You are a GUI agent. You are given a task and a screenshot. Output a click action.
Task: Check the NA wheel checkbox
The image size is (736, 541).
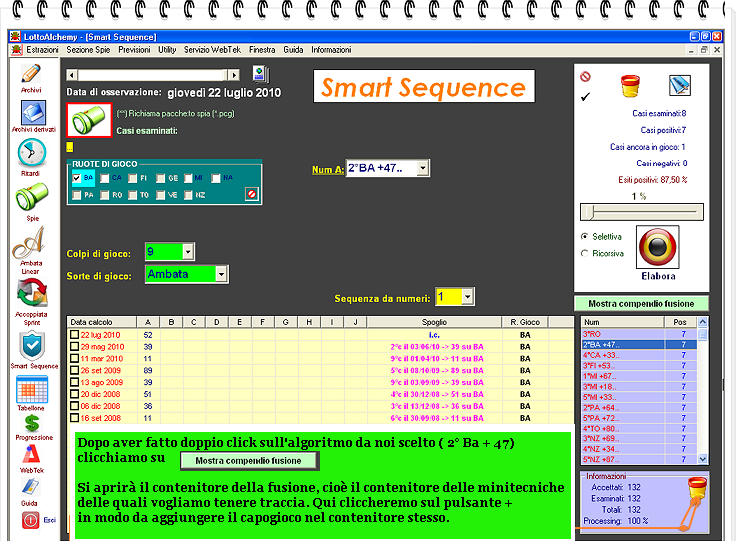[216, 178]
